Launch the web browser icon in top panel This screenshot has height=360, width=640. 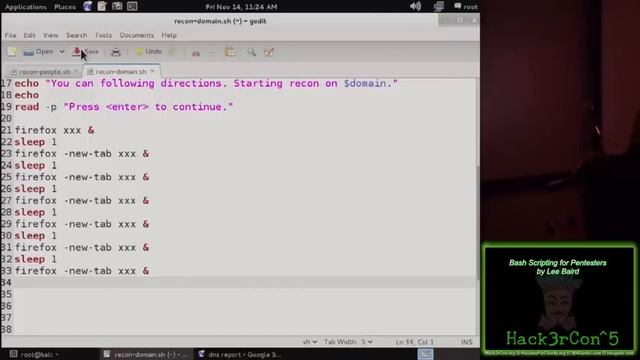(x=88, y=7)
